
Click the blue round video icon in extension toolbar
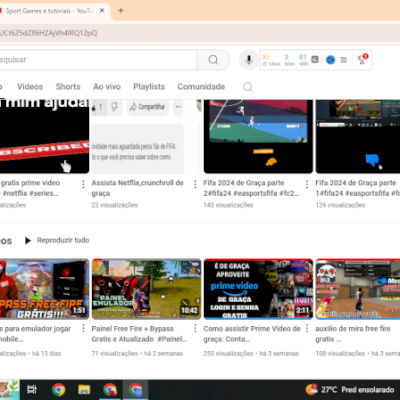point(330,60)
